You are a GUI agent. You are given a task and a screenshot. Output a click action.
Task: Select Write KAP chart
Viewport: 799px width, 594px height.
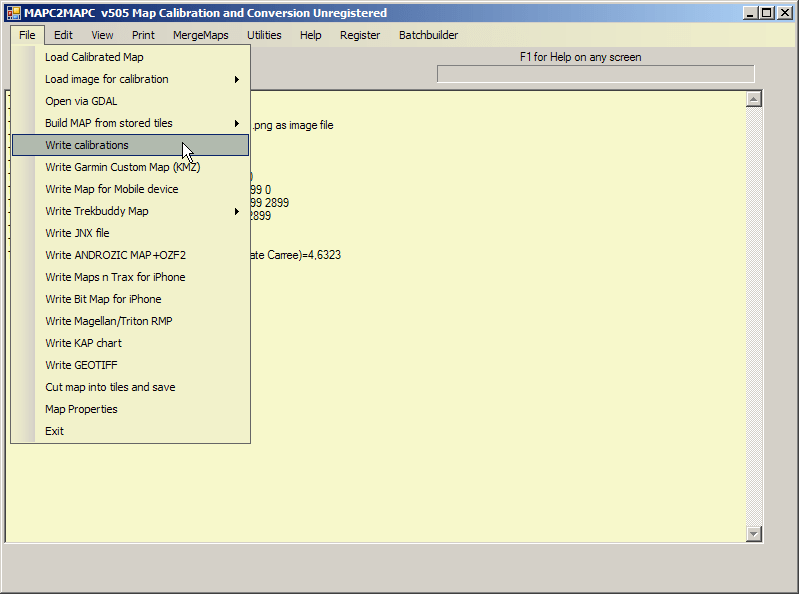click(x=130, y=343)
